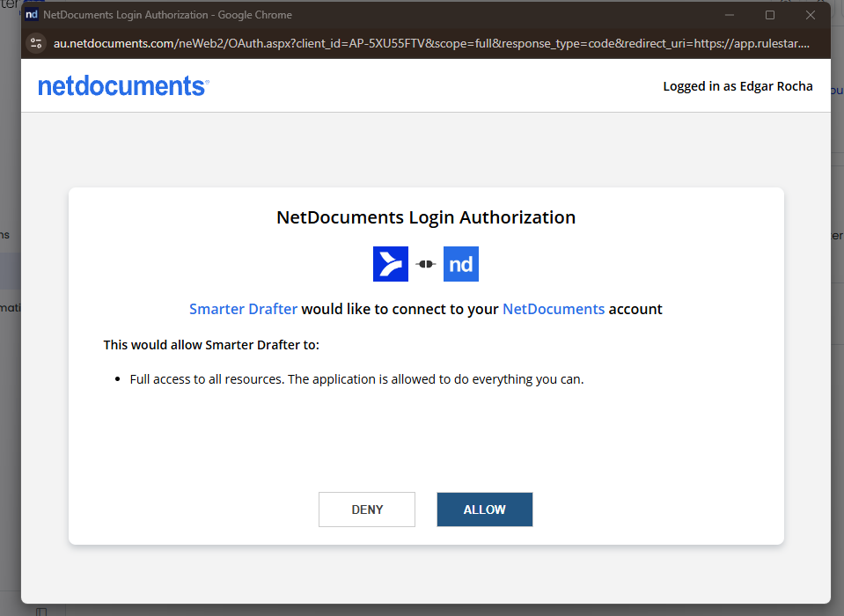
Task: Click 'This would allow Smarter Drafter to:' text
Action: tap(211, 345)
